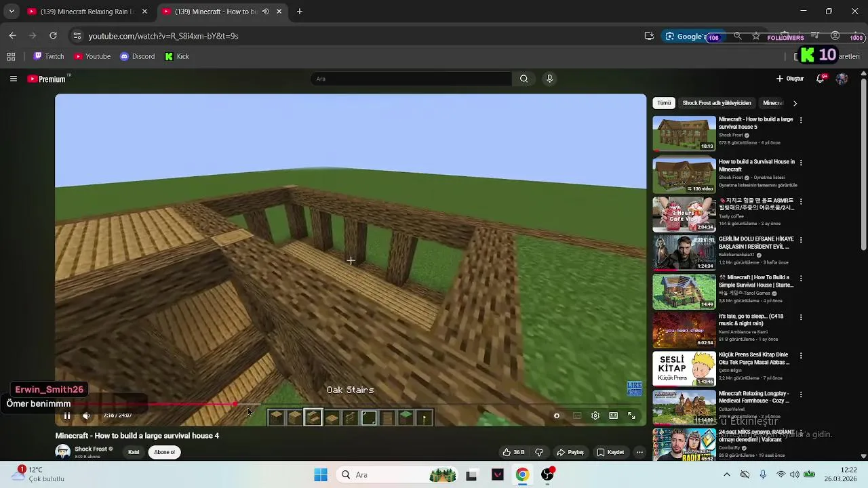Open Chrome apps grid in bookmarks bar
The image size is (868, 488).
(11, 57)
